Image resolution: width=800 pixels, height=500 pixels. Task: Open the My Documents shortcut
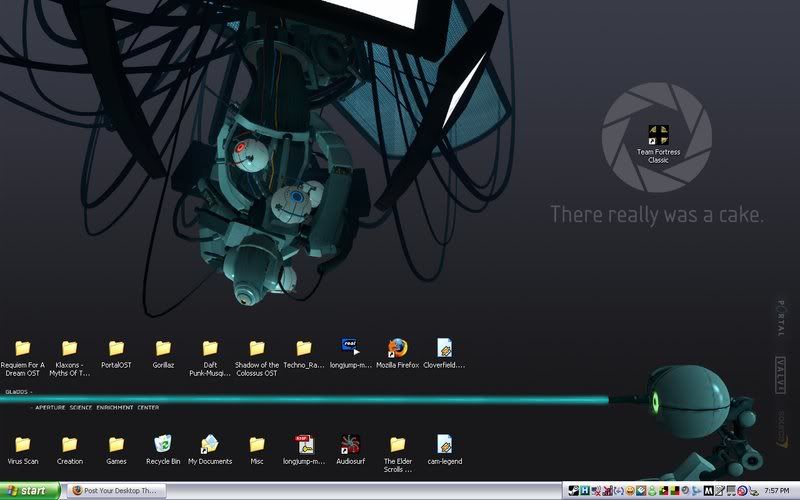(x=210, y=444)
